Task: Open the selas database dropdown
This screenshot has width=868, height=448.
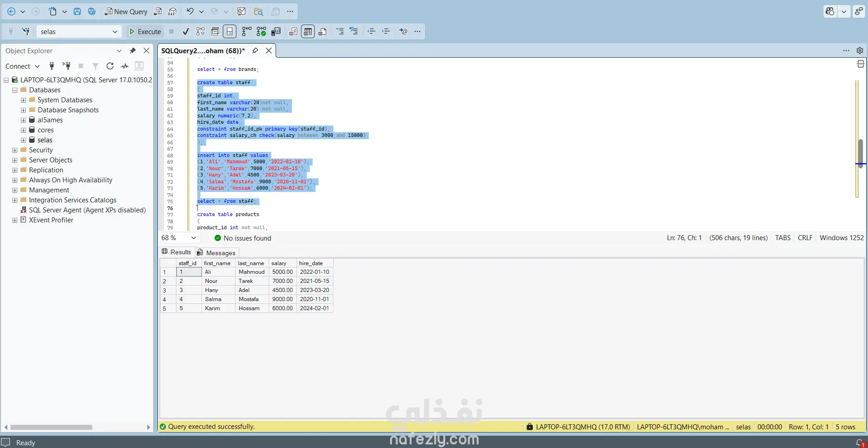Action: 115,31
